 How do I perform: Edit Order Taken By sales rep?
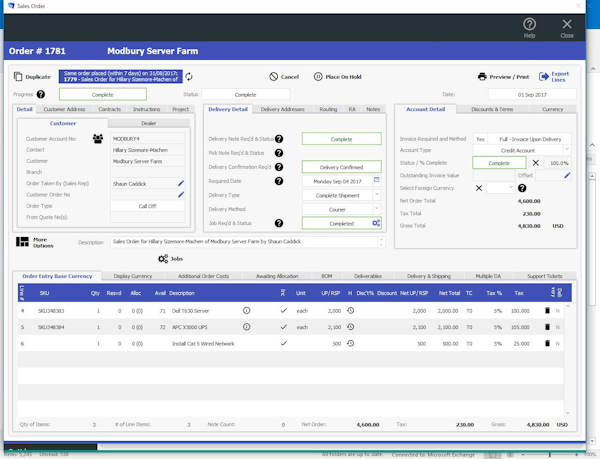pyautogui.click(x=181, y=184)
